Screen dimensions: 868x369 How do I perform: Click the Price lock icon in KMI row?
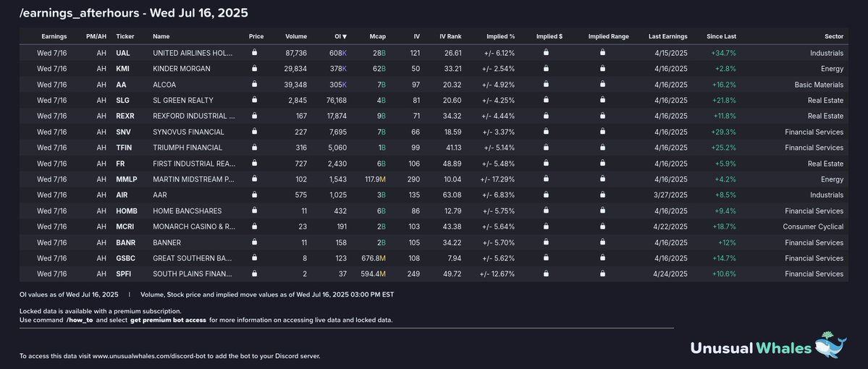(x=254, y=69)
